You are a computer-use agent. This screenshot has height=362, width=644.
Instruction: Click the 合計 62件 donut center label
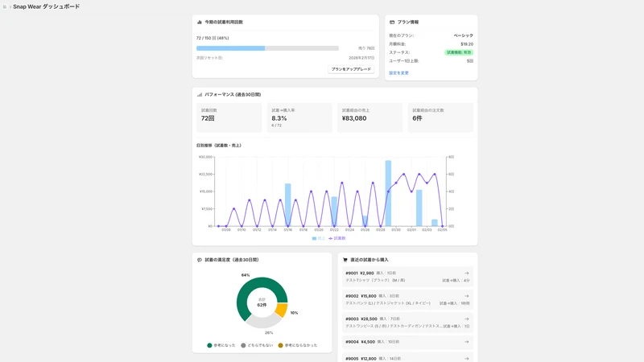(x=262, y=302)
